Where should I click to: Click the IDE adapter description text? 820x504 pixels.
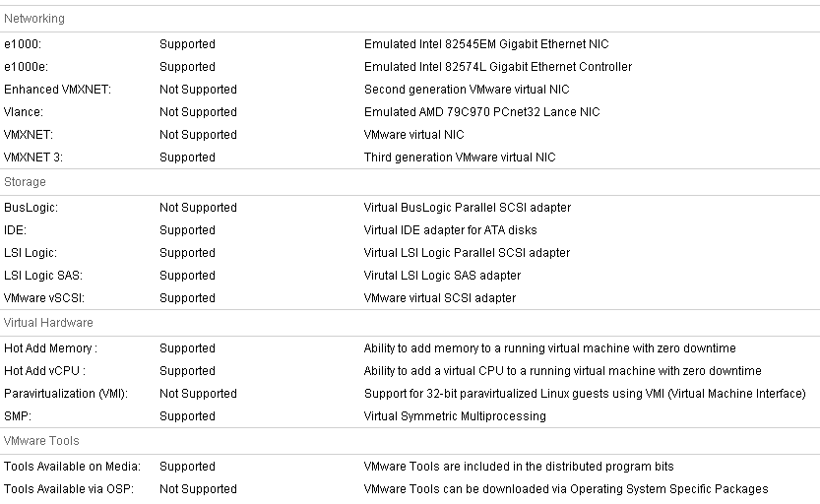[x=450, y=230]
